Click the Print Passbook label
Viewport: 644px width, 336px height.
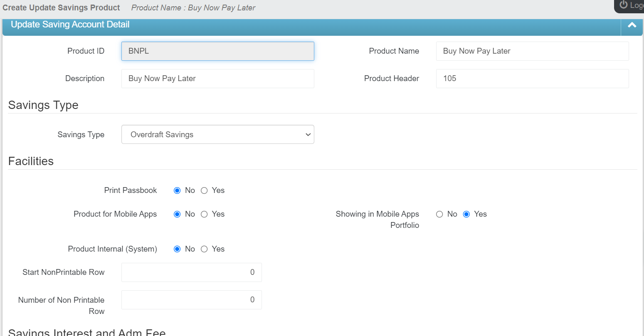pos(130,190)
